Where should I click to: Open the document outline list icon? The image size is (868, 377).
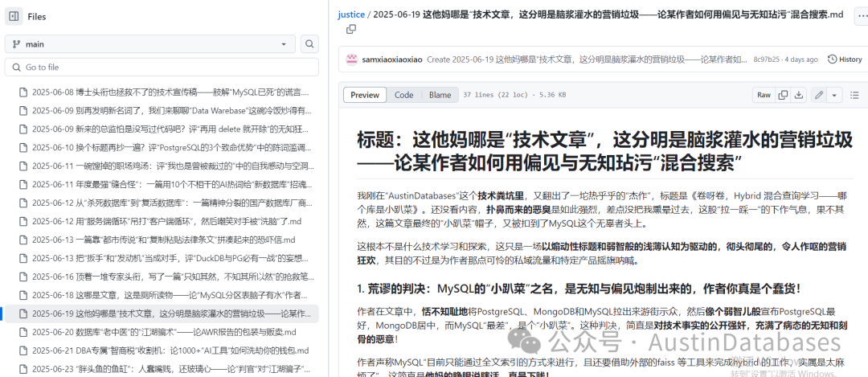(854, 95)
